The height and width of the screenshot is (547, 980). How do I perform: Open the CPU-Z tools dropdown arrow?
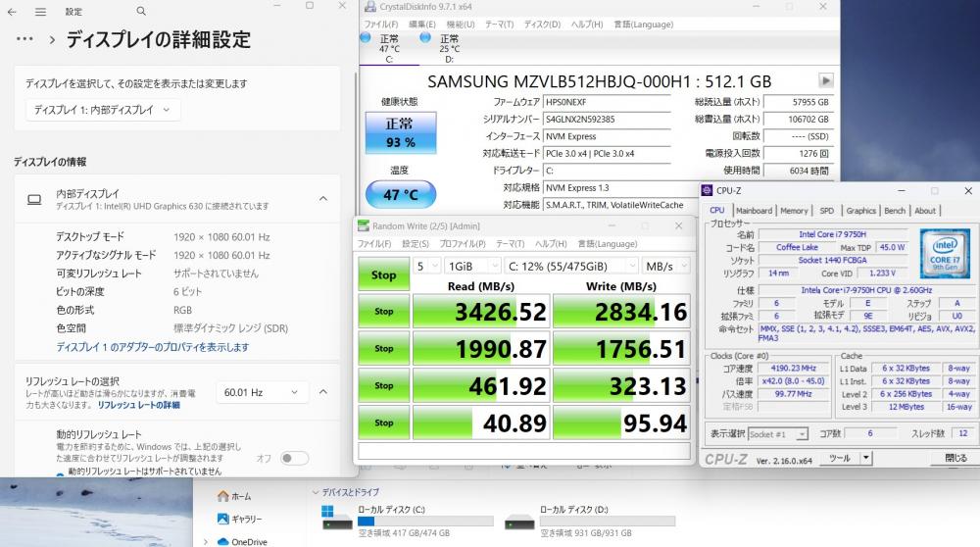pyautogui.click(x=866, y=458)
